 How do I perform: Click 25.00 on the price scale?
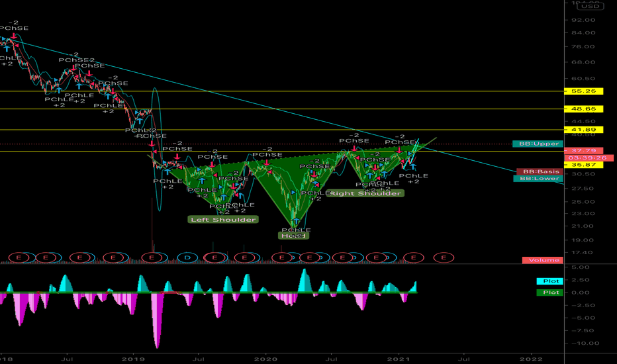pyautogui.click(x=585, y=201)
